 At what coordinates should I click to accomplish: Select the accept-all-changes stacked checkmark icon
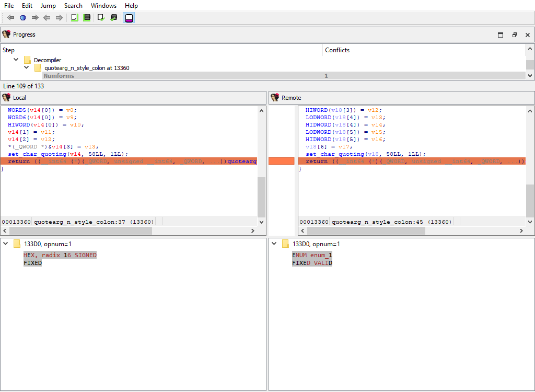pos(114,17)
